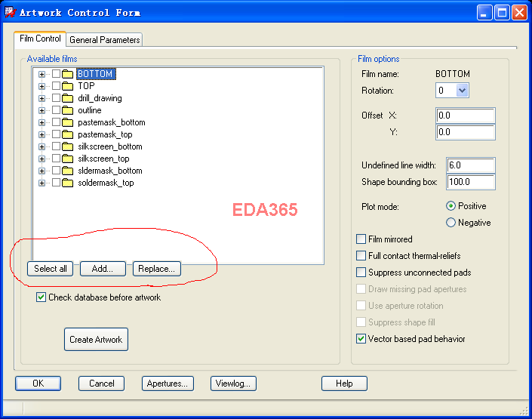532x419 pixels.
Task: Enable Full contact thermal-reliefs
Action: tap(361, 256)
